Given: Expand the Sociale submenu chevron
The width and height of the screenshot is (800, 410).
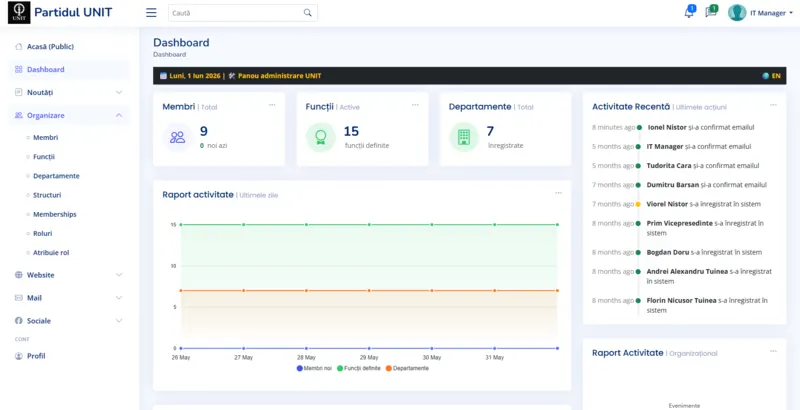Looking at the screenshot, I should coord(119,321).
